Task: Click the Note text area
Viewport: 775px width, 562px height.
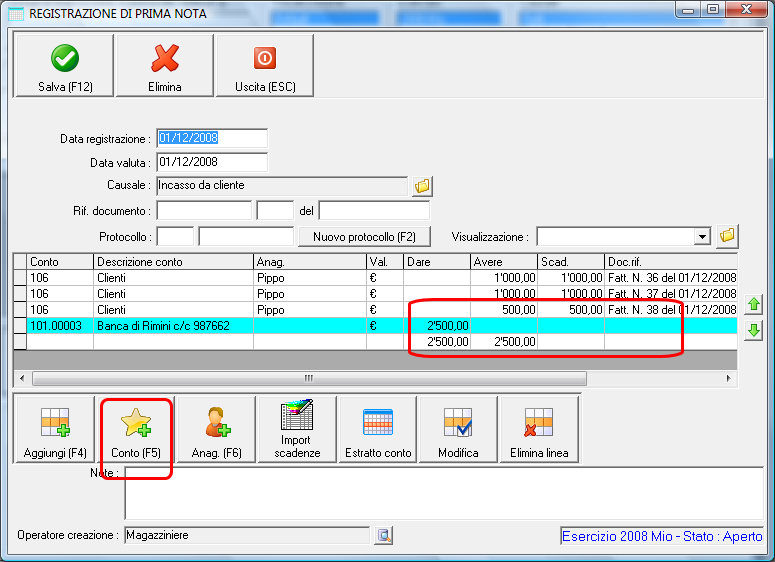Action: 444,493
